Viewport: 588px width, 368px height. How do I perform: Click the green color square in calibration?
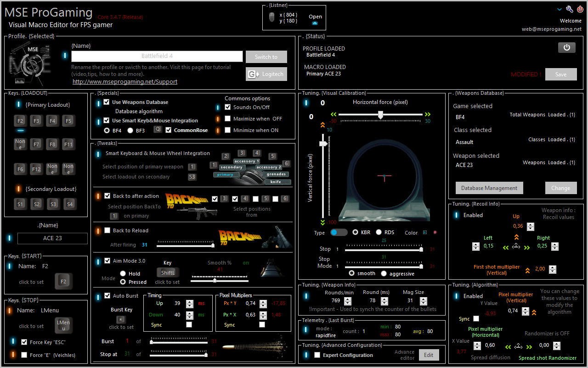(425, 233)
